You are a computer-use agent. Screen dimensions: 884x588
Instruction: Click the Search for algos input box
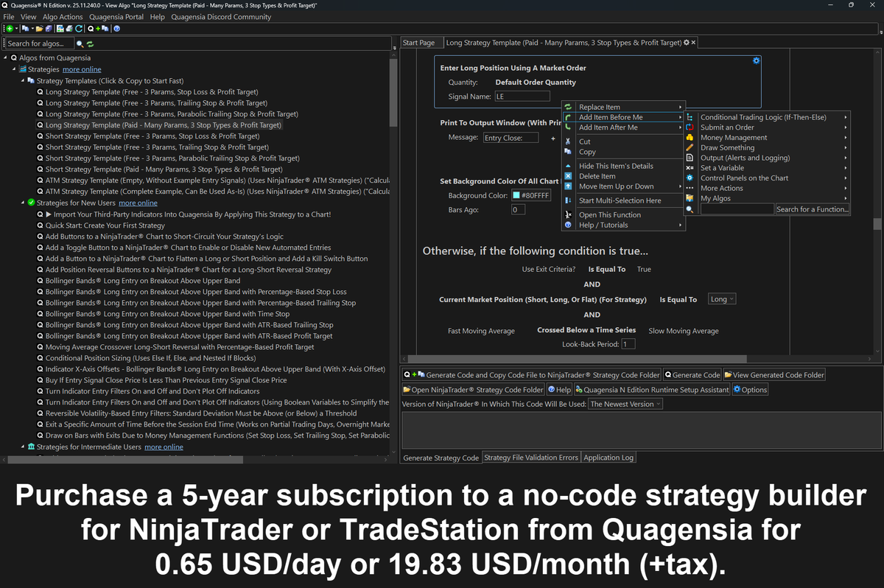point(39,43)
